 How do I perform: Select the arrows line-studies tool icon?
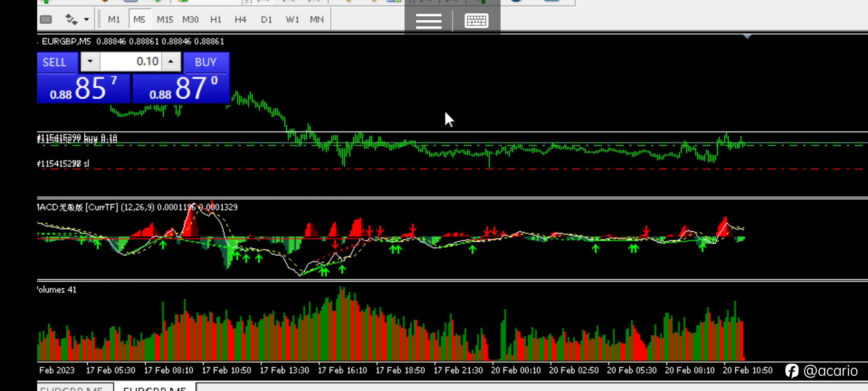[x=71, y=20]
